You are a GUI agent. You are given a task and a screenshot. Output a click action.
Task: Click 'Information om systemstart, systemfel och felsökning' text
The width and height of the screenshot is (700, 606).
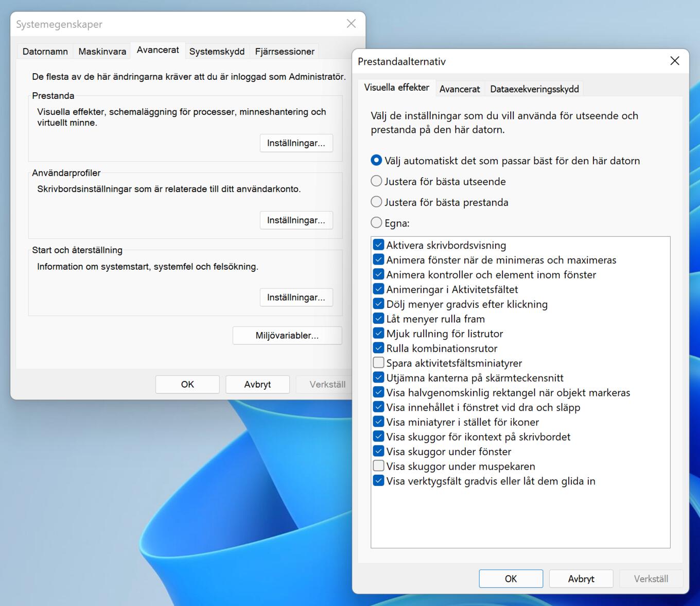pyautogui.click(x=148, y=267)
